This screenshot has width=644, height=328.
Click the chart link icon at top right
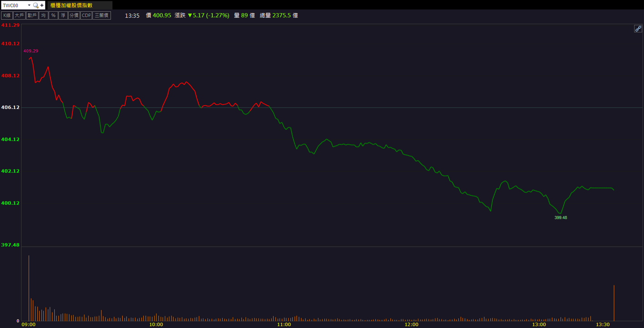pyautogui.click(x=638, y=29)
